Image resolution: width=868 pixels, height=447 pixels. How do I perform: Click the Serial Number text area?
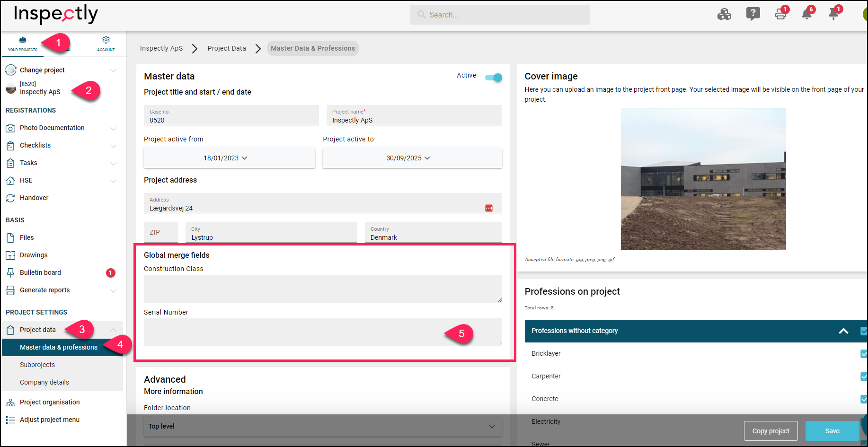pos(323,332)
